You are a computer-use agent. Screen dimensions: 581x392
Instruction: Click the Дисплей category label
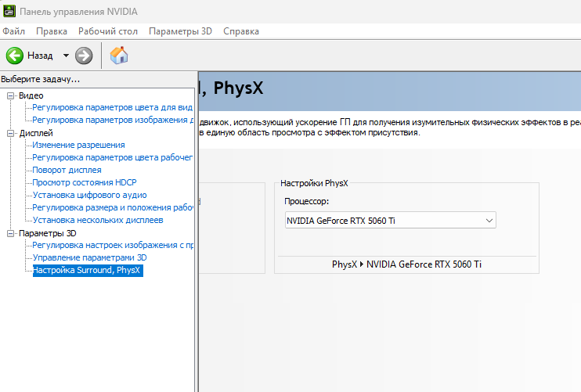[36, 133]
